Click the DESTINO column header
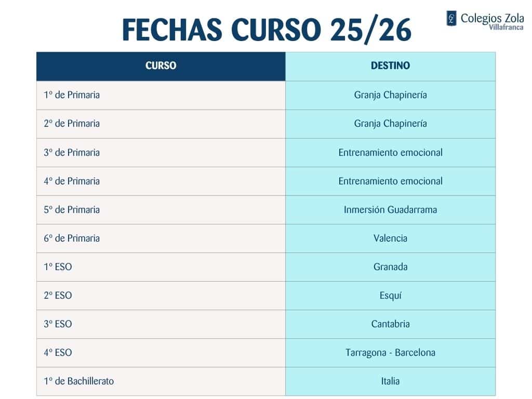The height and width of the screenshot is (399, 532). (390, 66)
